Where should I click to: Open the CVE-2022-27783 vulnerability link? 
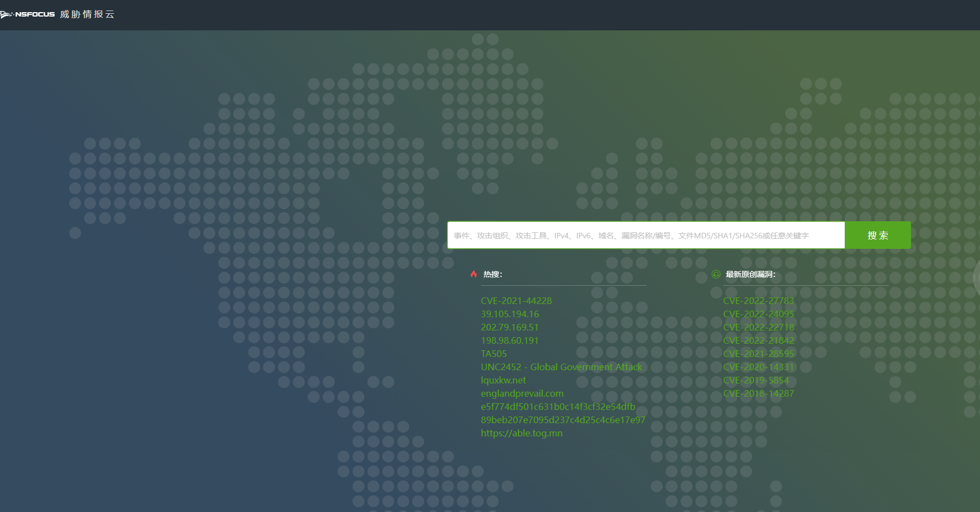point(758,301)
